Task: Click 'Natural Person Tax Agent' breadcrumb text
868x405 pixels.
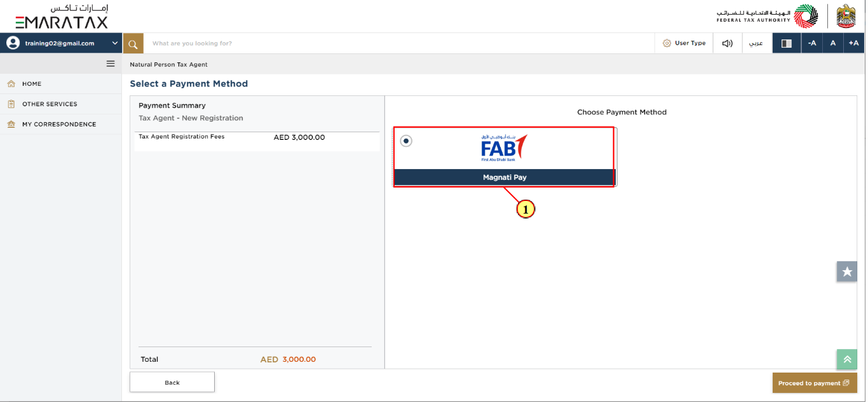Action: [169, 65]
